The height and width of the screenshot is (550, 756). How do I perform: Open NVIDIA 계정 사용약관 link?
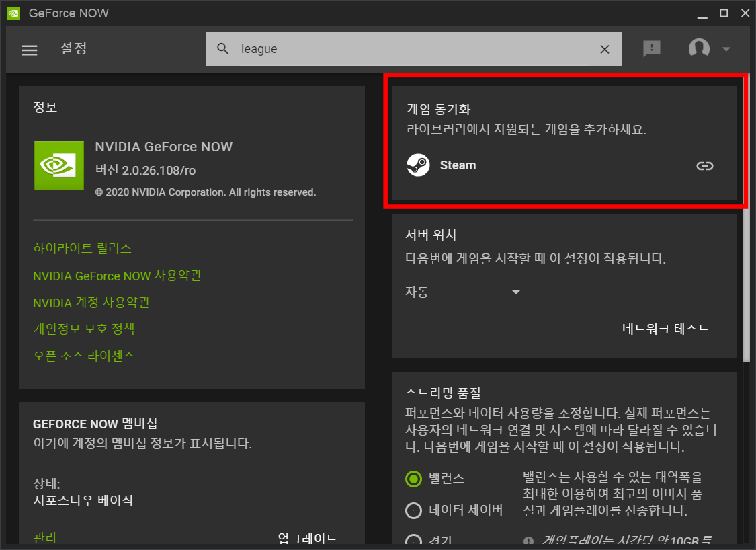tap(91, 303)
